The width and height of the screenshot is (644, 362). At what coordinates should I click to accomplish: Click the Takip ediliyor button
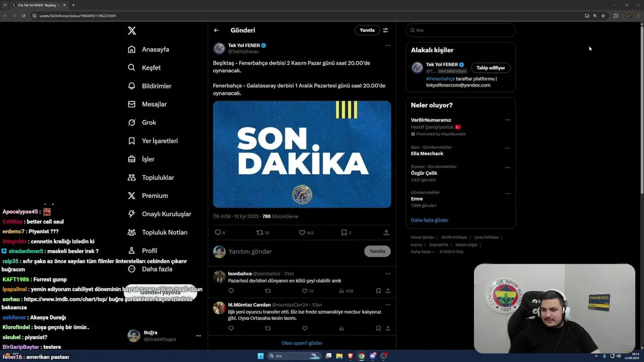coord(491,67)
